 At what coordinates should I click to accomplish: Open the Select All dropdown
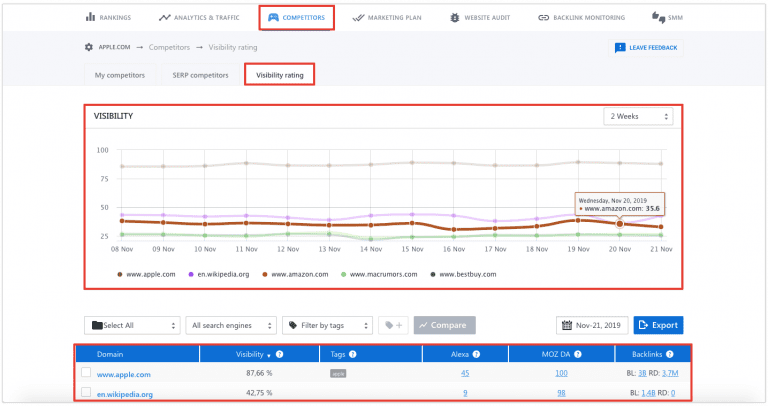(x=132, y=325)
